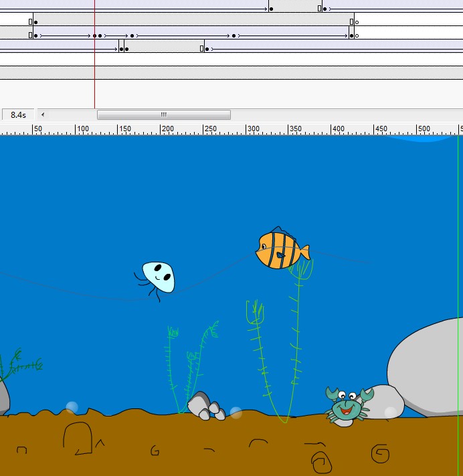Click the 8.4s elapsed time field

[x=18, y=114]
